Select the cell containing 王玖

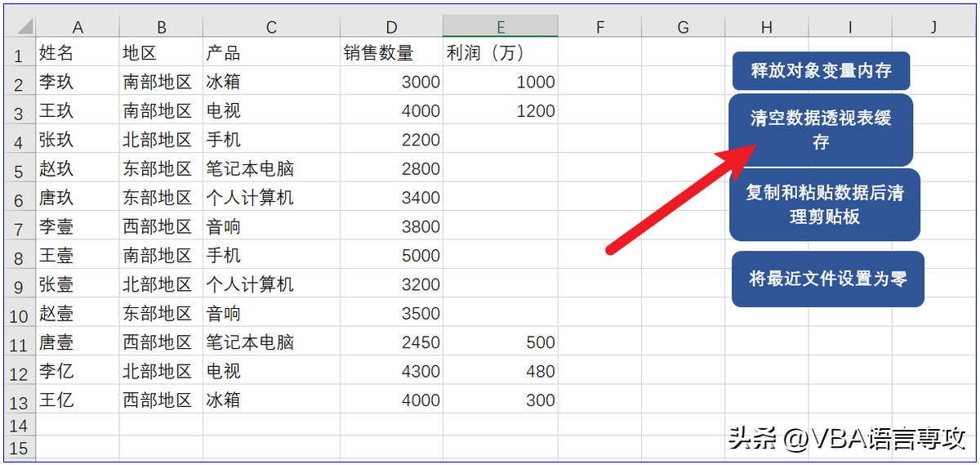coord(78,111)
